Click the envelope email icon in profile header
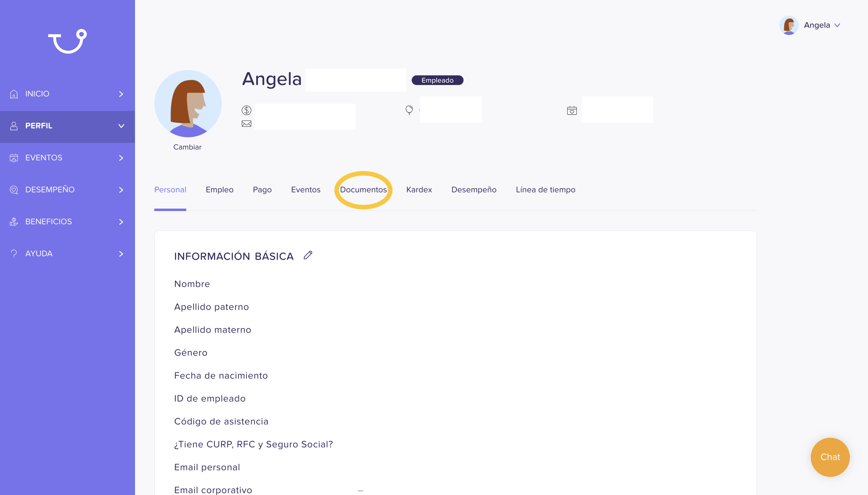 247,124
